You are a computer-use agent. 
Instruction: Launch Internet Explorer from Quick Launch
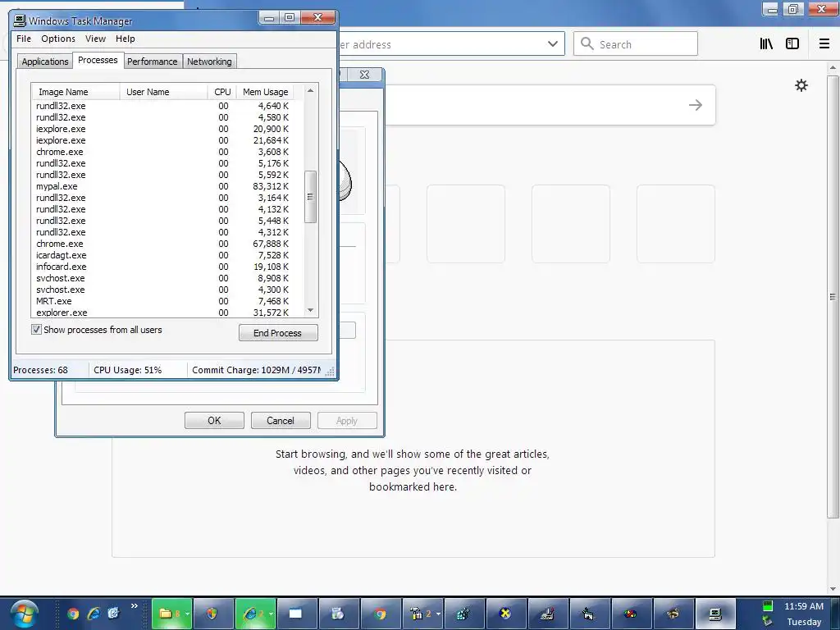click(94, 614)
